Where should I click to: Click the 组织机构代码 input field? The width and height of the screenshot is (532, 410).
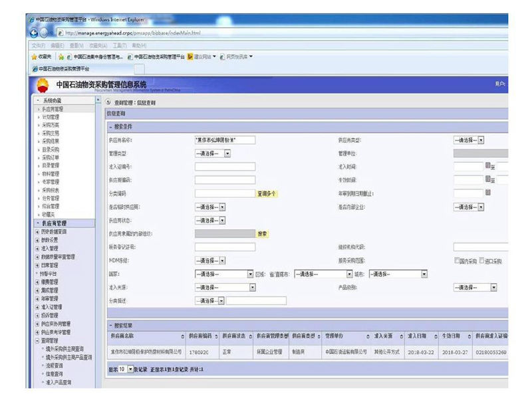coord(481,247)
